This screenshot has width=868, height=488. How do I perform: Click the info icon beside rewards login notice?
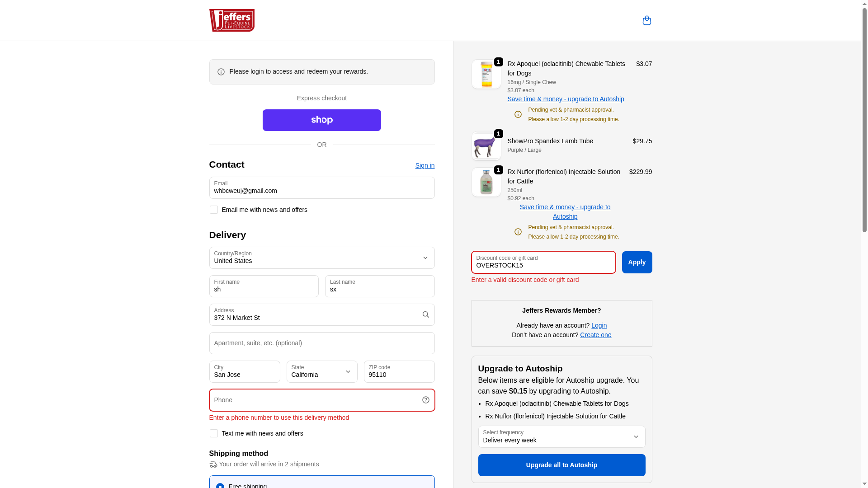[x=221, y=72]
